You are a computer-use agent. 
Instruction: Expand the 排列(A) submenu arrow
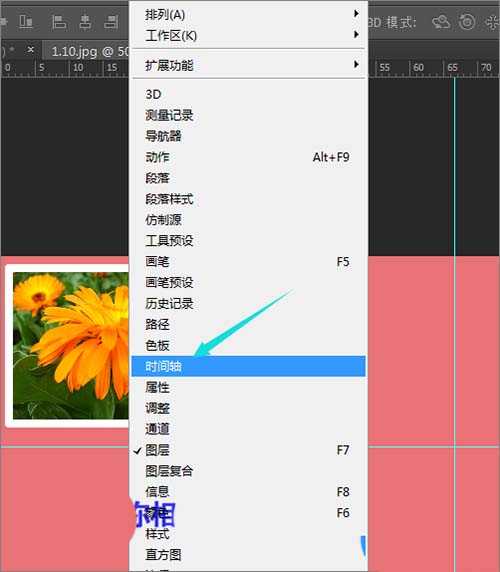[x=356, y=14]
